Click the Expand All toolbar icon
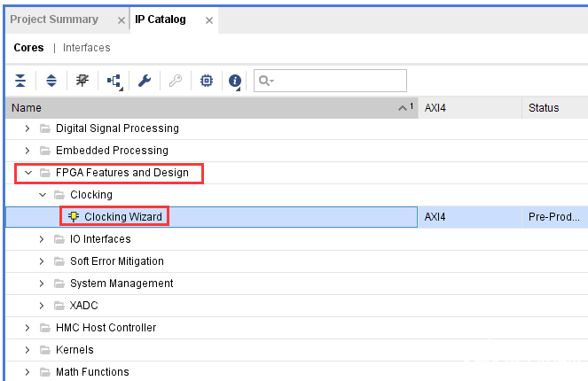 coord(51,81)
